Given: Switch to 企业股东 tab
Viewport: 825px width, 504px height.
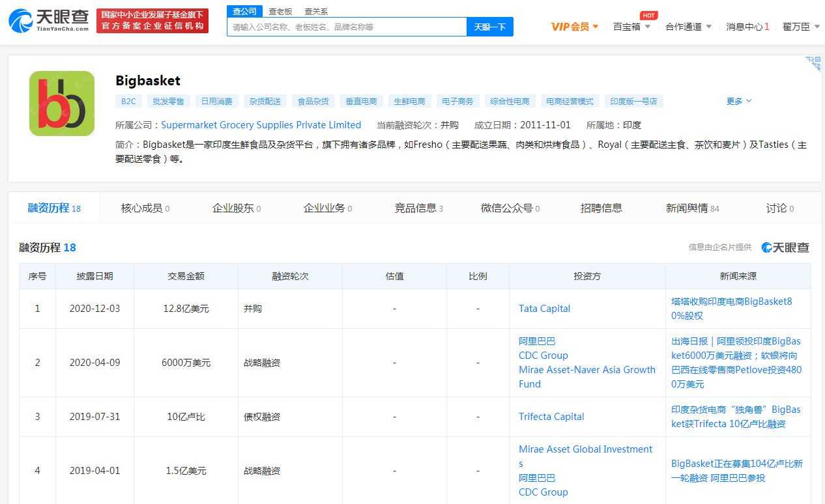Looking at the screenshot, I should (x=237, y=208).
